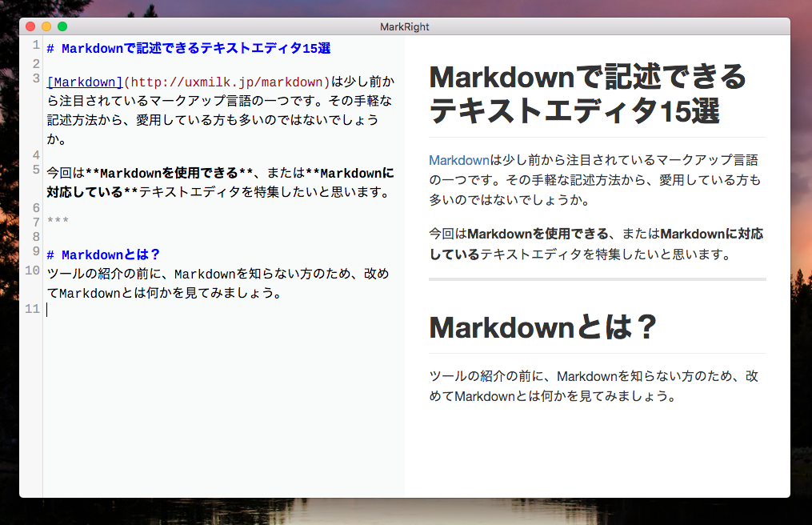Viewport: 812px width, 525px height.
Task: Minimize the MarkRight window
Action: 46,26
